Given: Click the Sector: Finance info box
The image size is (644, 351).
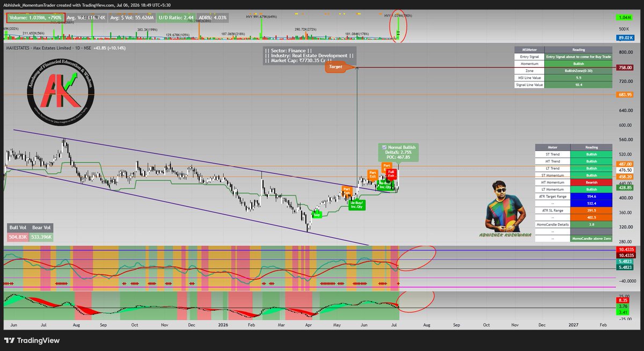Looking at the screenshot, I should 309,56.
